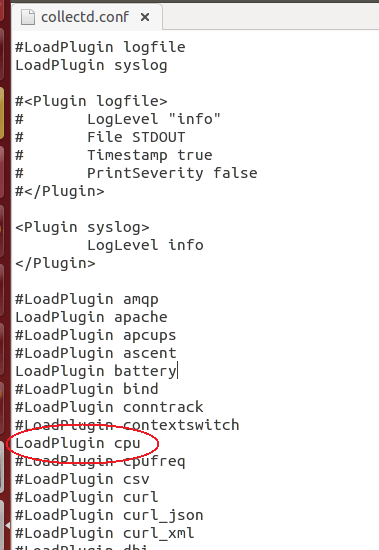Click the document icon on collectd.conf tab
The width and height of the screenshot is (379, 550).
point(28,17)
